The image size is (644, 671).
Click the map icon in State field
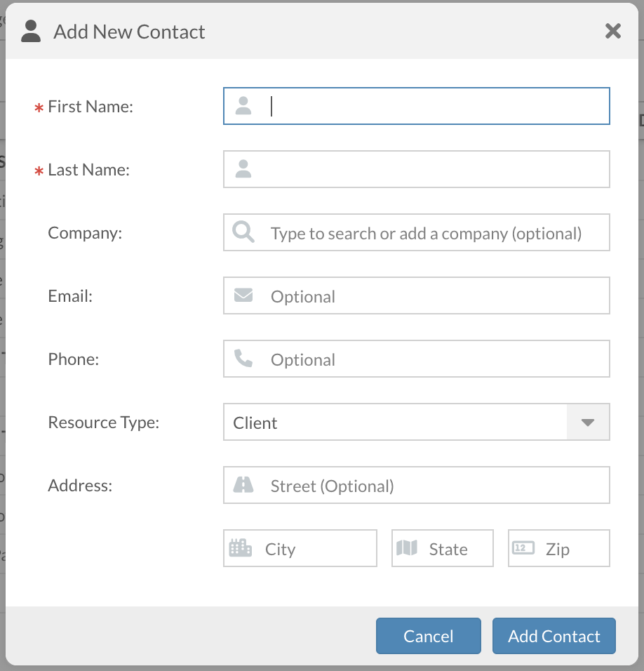[x=407, y=548]
